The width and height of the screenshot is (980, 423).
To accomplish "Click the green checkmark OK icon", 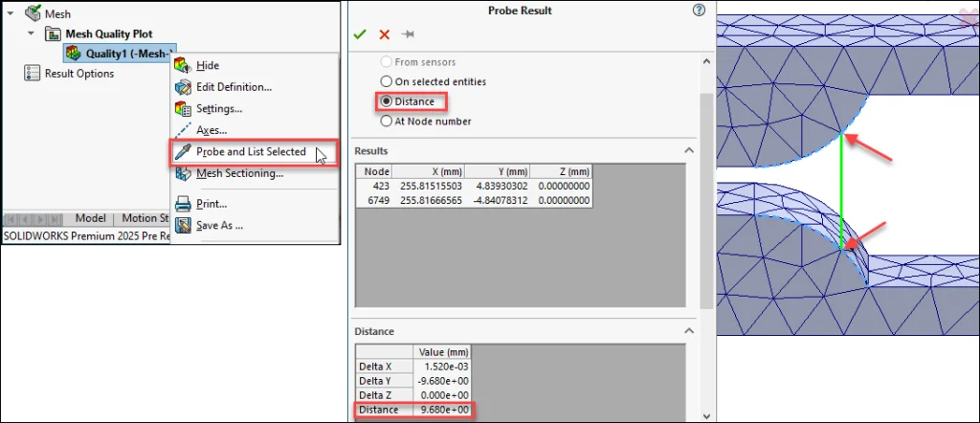I will pyautogui.click(x=360, y=34).
